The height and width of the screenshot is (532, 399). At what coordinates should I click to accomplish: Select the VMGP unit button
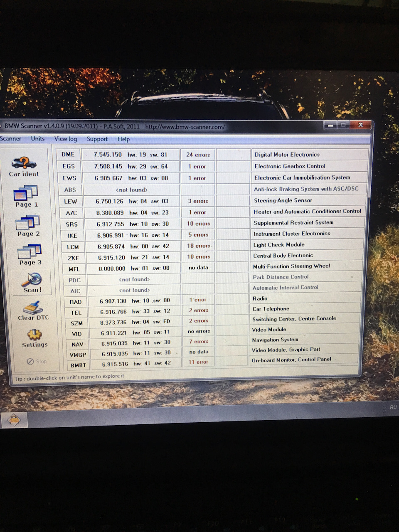78,355
